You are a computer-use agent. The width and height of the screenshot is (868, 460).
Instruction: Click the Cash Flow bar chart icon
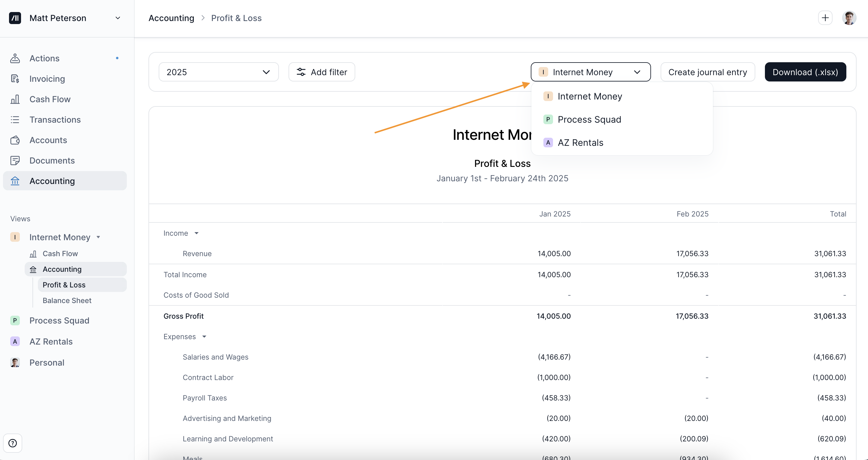pyautogui.click(x=15, y=100)
